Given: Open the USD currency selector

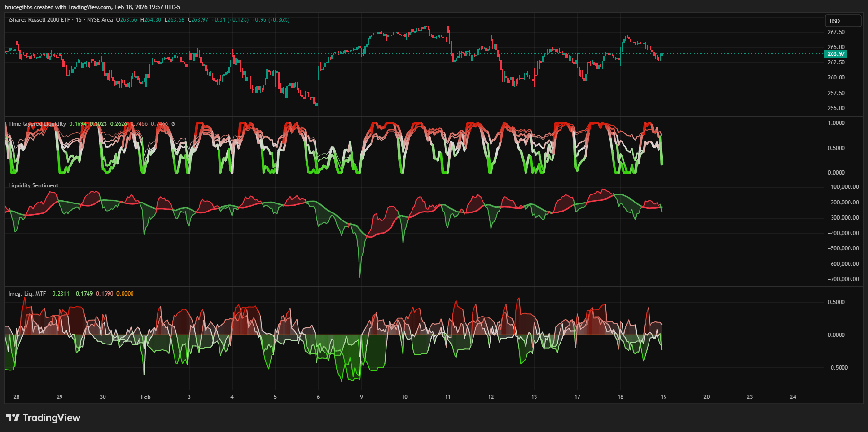Looking at the screenshot, I should 843,21.
